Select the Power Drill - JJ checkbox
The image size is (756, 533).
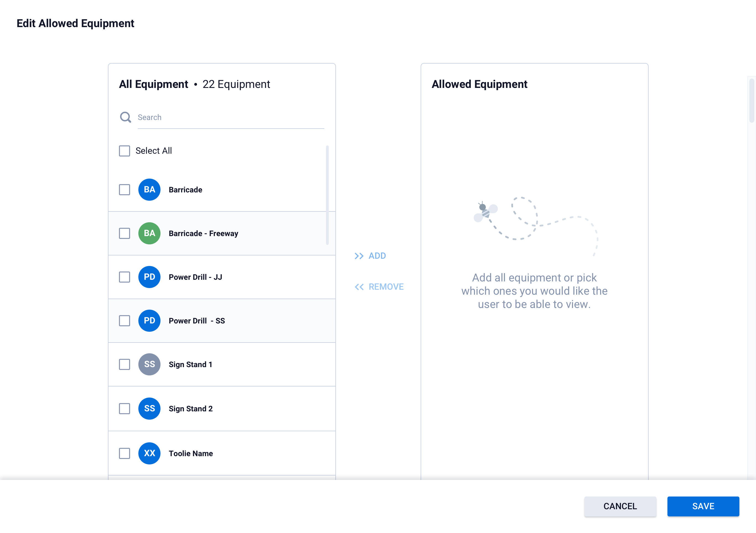click(x=125, y=277)
